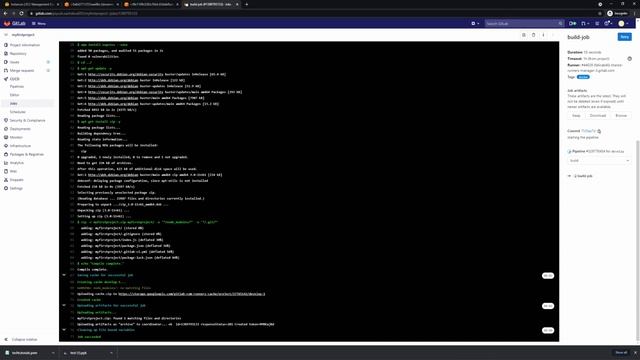Click Show all downloads
The width and height of the screenshot is (640, 360).
point(621,353)
